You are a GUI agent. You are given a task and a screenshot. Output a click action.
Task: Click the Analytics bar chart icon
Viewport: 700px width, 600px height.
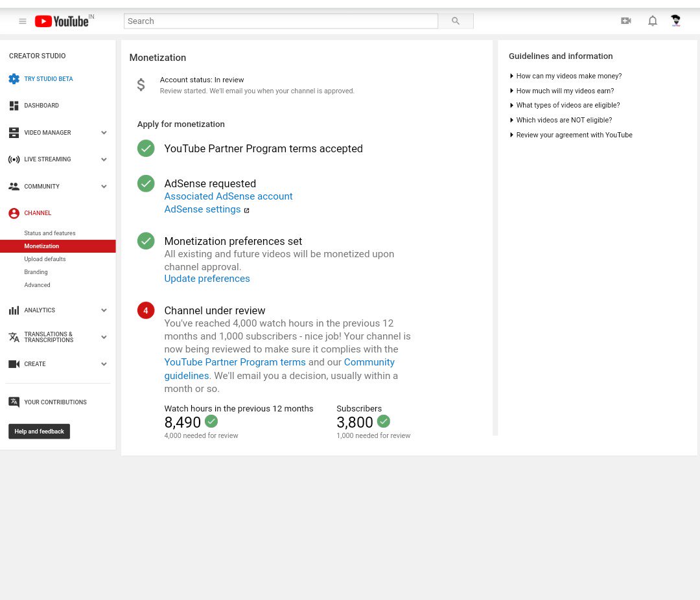14,310
